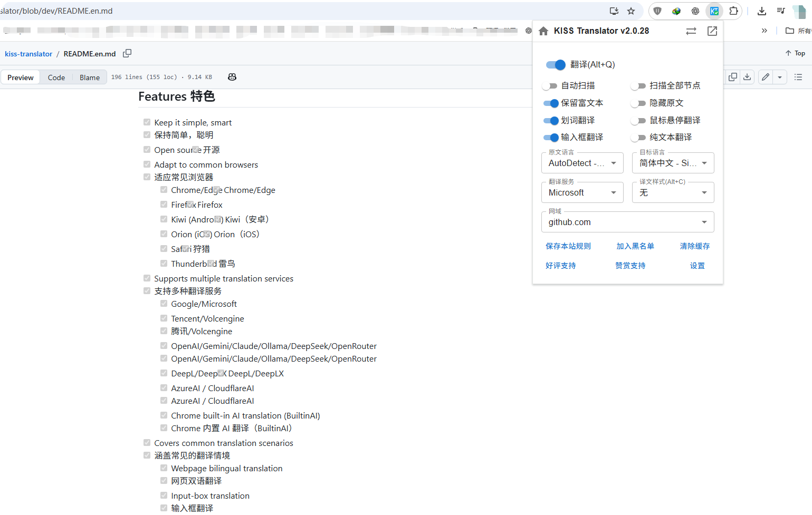Open the 好评支持 link
Viewport: 812px width, 515px height.
click(561, 266)
